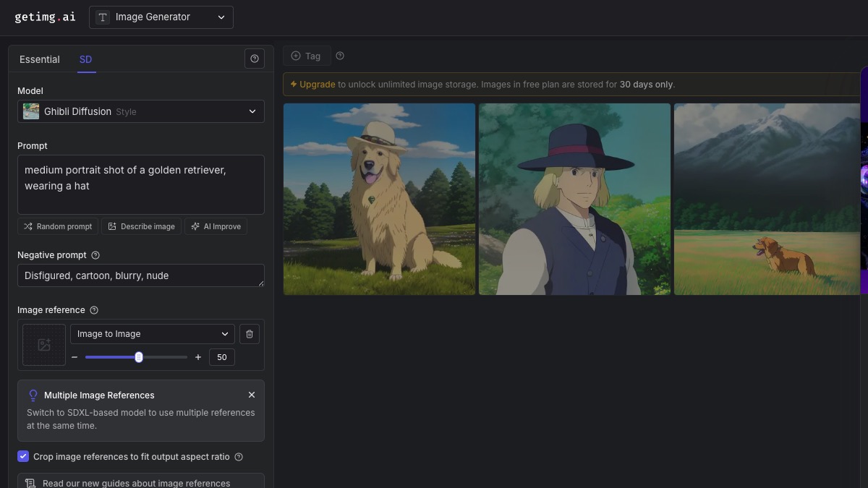
Task: Open the Image to Image dropdown
Action: [152, 334]
